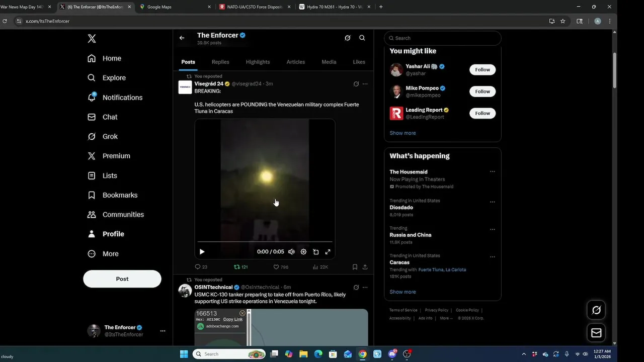Open the Fuerte Tiuna trending link
The height and width of the screenshot is (362, 644).
[x=431, y=269]
